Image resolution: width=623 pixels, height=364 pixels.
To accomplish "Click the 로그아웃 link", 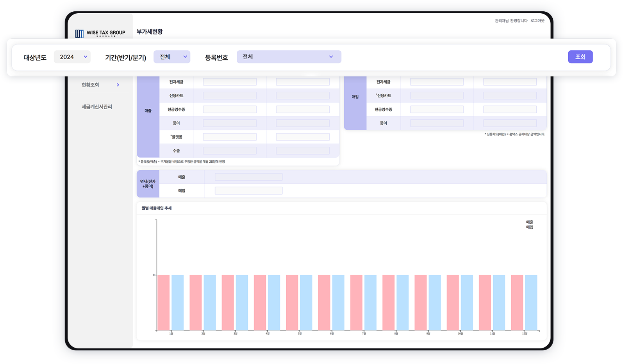I will click(x=537, y=21).
